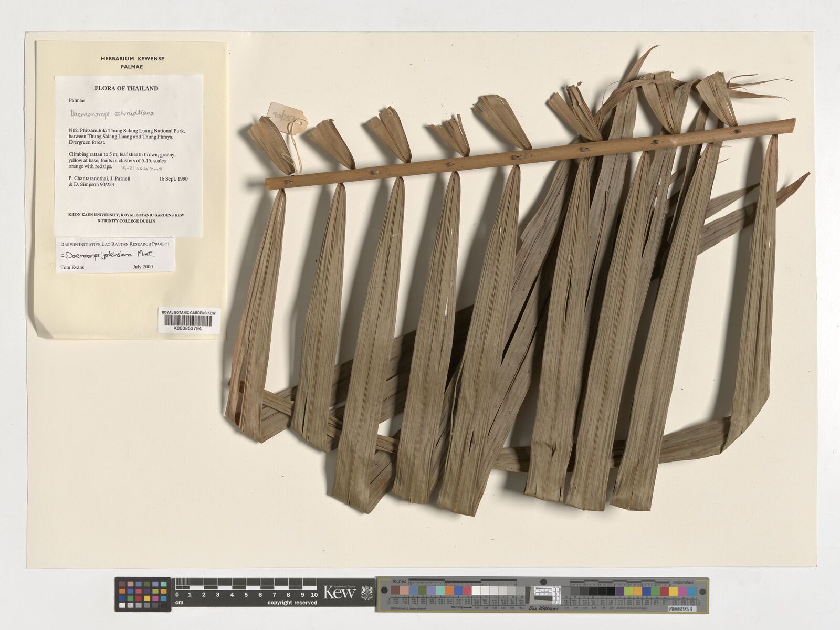
Task: Click the M000953 sticker on the gray card
Action: [x=682, y=609]
